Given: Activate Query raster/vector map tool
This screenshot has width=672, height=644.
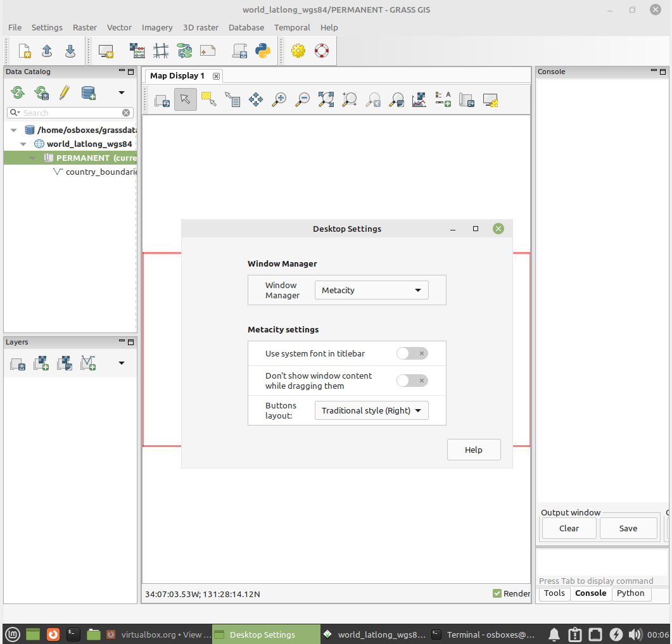Looking at the screenshot, I should point(232,99).
